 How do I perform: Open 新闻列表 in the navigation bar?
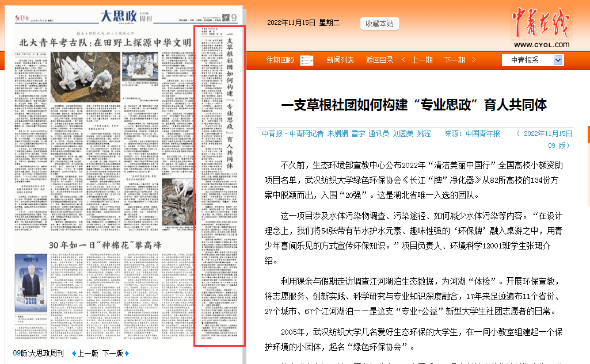340,60
